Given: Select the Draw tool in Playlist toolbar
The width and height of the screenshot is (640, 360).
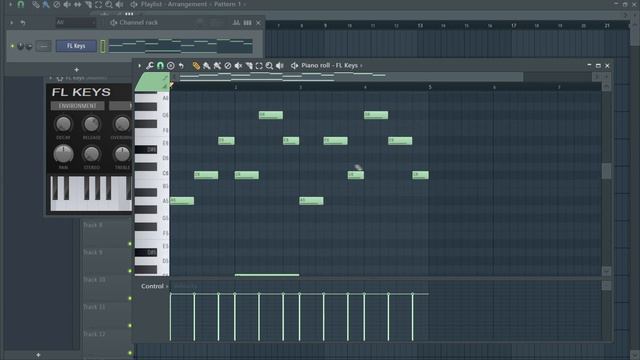Looking at the screenshot, I should [x=36, y=4].
